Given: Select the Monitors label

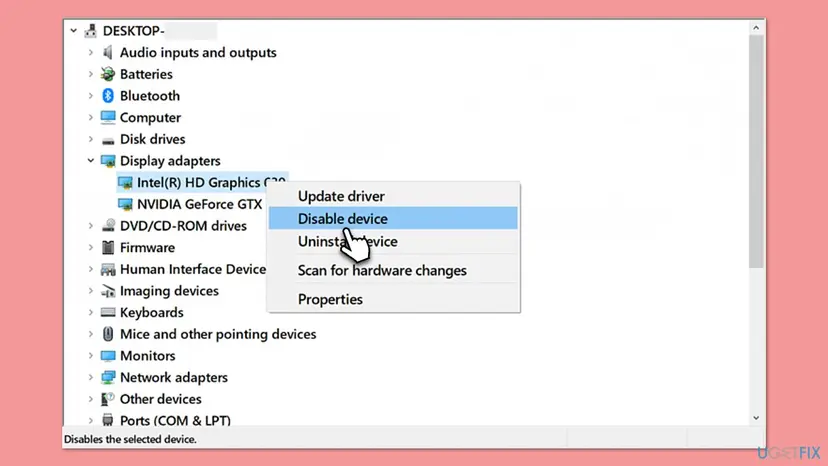Looking at the screenshot, I should click(148, 356).
